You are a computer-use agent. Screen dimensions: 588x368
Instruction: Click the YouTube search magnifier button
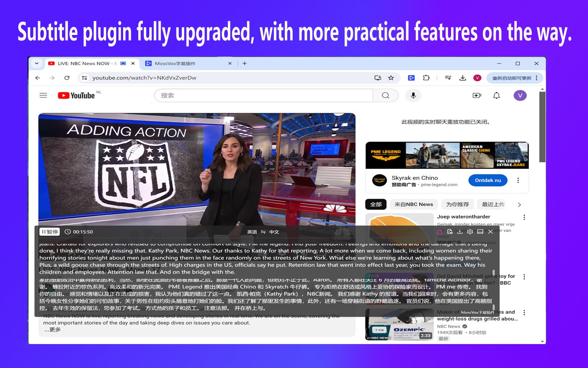pos(385,95)
